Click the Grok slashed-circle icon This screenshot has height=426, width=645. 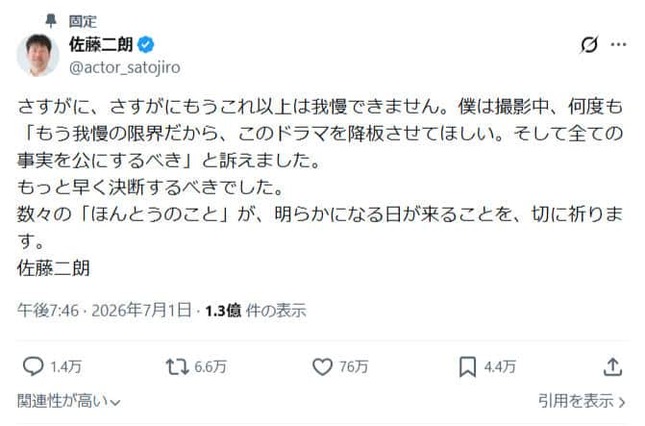point(589,44)
